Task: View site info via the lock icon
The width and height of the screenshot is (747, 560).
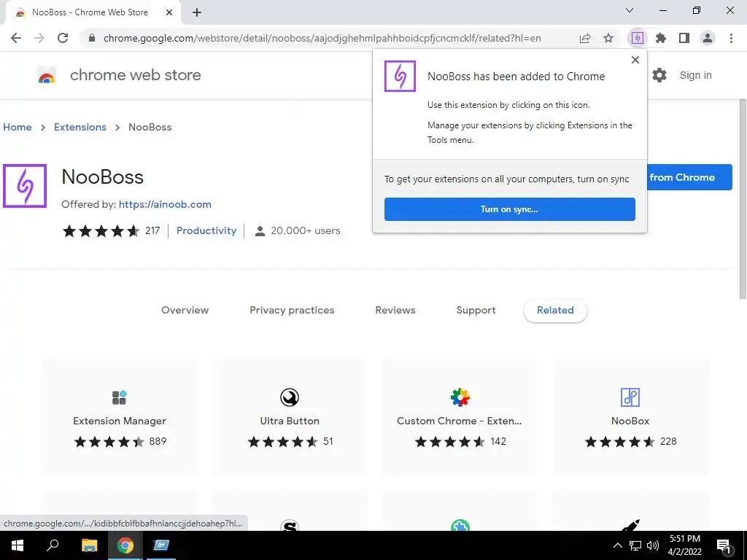Action: [x=92, y=38]
